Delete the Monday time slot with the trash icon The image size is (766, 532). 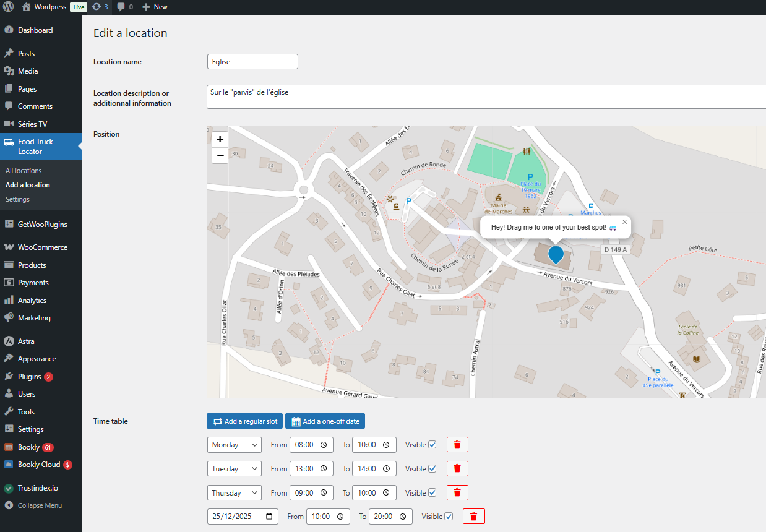point(457,444)
